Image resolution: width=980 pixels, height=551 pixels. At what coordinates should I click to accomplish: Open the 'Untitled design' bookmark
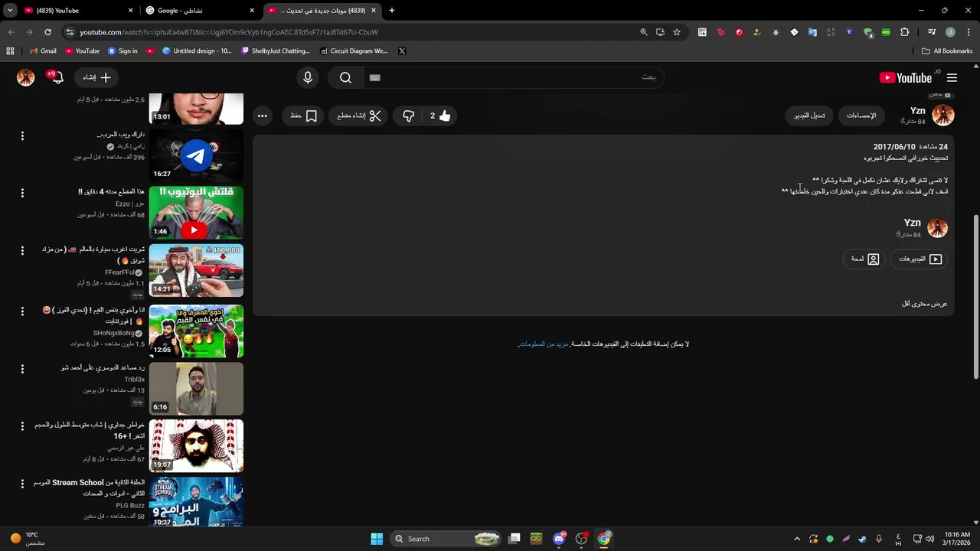[x=197, y=51]
